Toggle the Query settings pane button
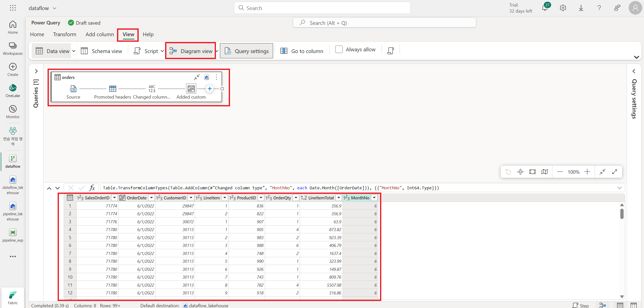This screenshot has width=644, height=308. [246, 51]
